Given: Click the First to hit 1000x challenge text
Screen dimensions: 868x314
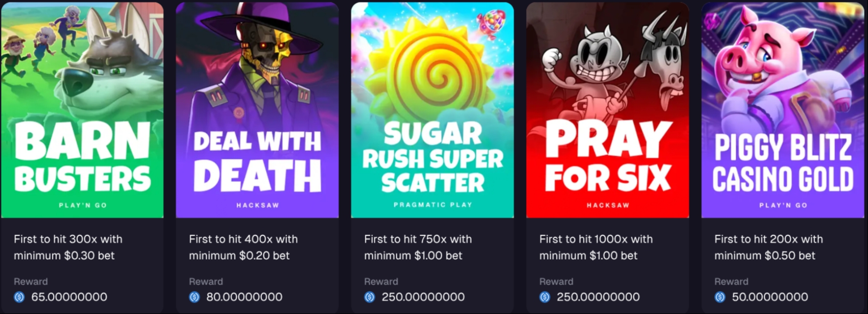Looking at the screenshot, I should click(x=595, y=247).
